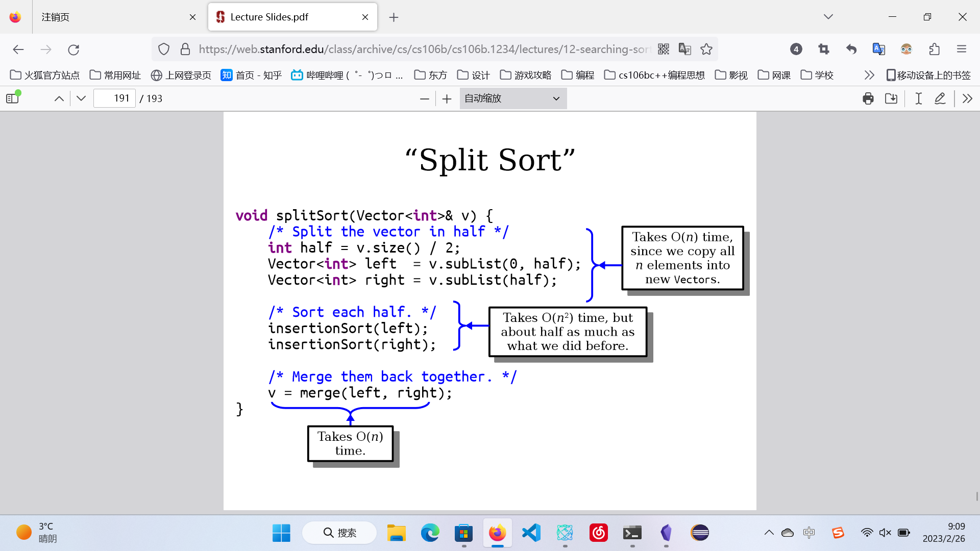Close the Lecture Slides.pdf tab

coord(365,17)
